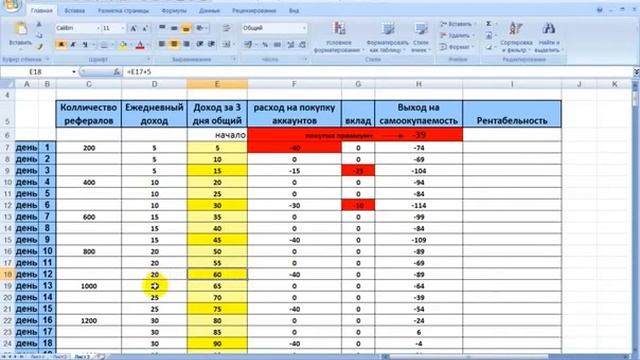The image size is (640, 360).
Task: Toggle bold formatting (Ж)
Action: pyautogui.click(x=61, y=44)
